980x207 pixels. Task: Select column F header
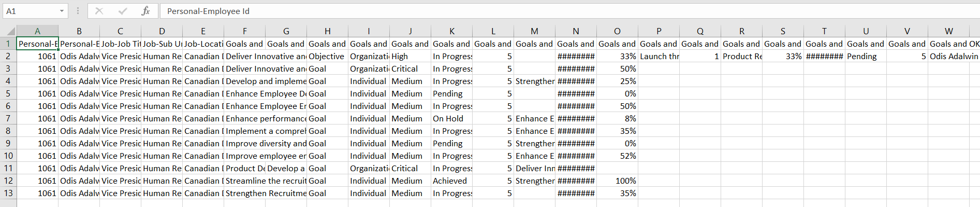[244, 31]
